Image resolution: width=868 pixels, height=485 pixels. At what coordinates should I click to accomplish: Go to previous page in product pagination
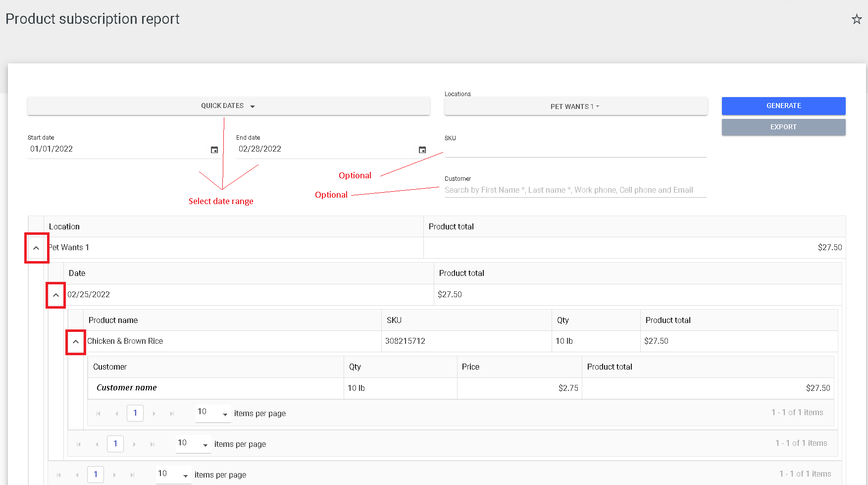coord(97,443)
